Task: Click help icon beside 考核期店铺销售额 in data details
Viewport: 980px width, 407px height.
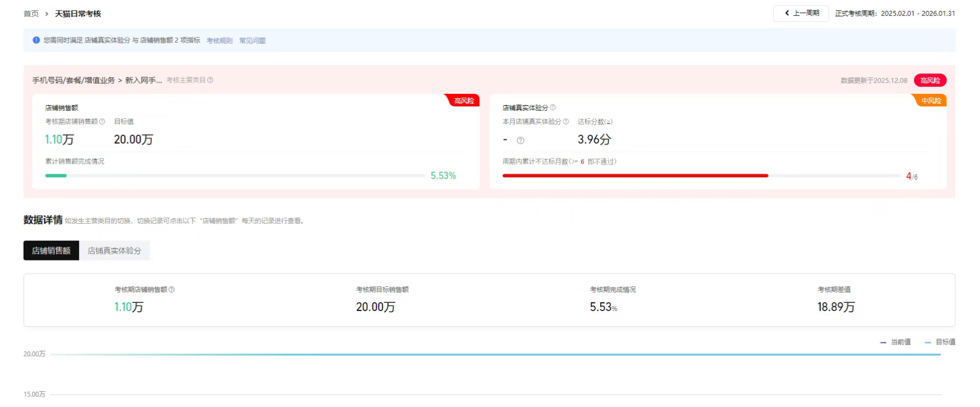Action: click(172, 290)
